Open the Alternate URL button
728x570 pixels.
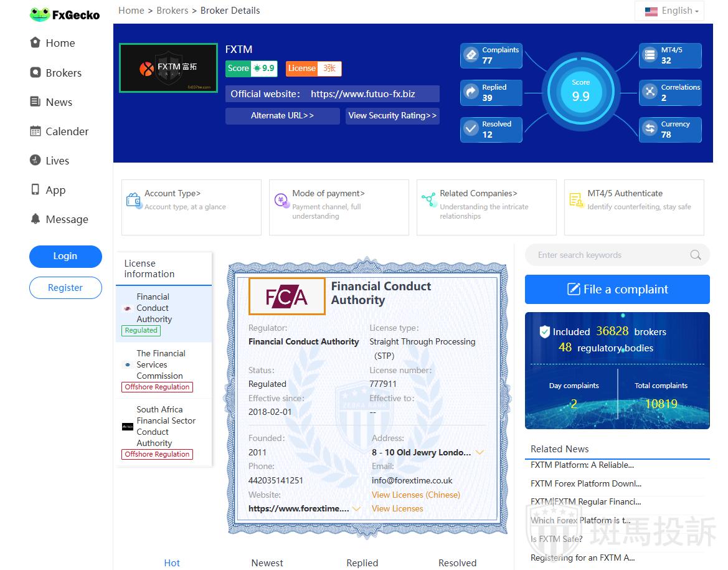[x=282, y=116]
